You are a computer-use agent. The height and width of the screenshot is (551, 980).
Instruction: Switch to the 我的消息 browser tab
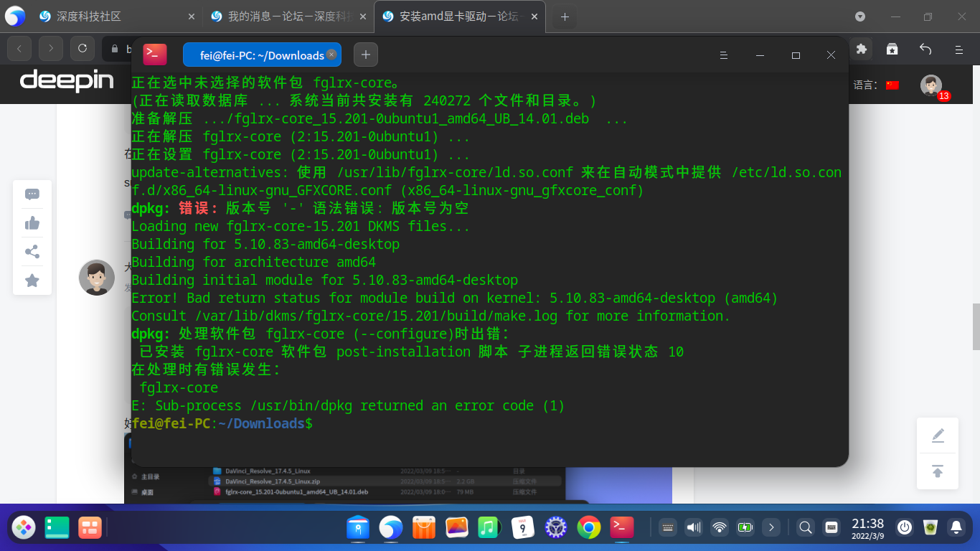coord(287,16)
